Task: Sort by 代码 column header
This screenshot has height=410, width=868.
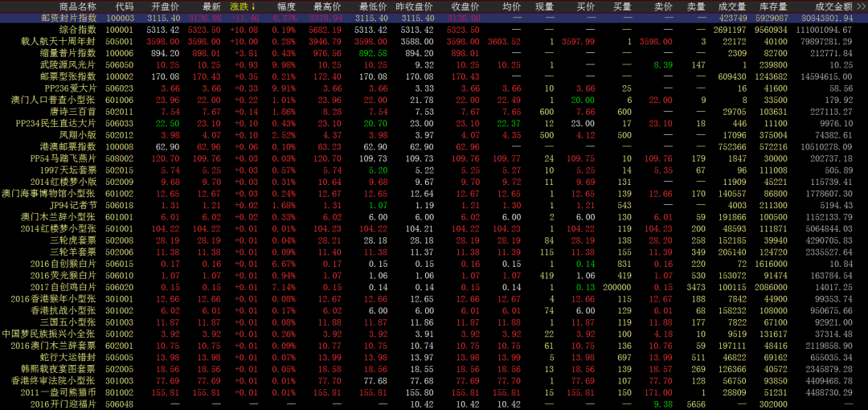Action: [x=125, y=6]
